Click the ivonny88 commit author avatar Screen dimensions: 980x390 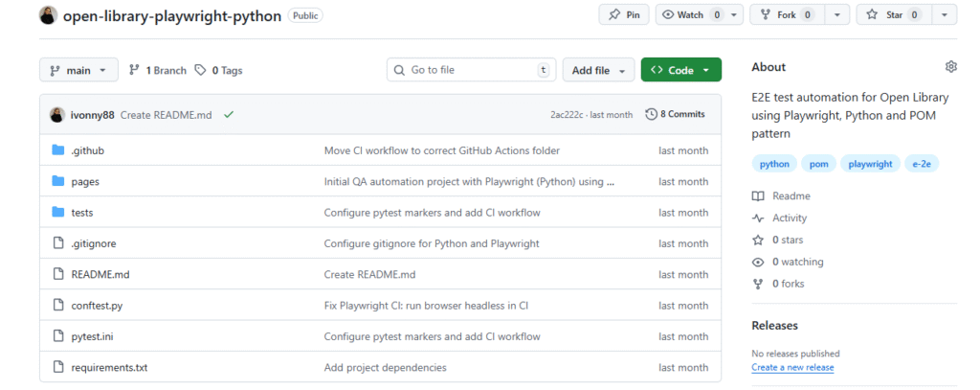(56, 115)
